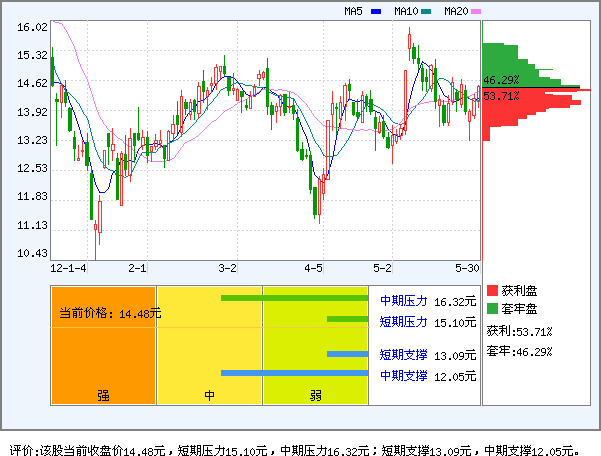The width and height of the screenshot is (601, 456).
Task: Click the 5-30 date axis label
Action: tap(467, 268)
